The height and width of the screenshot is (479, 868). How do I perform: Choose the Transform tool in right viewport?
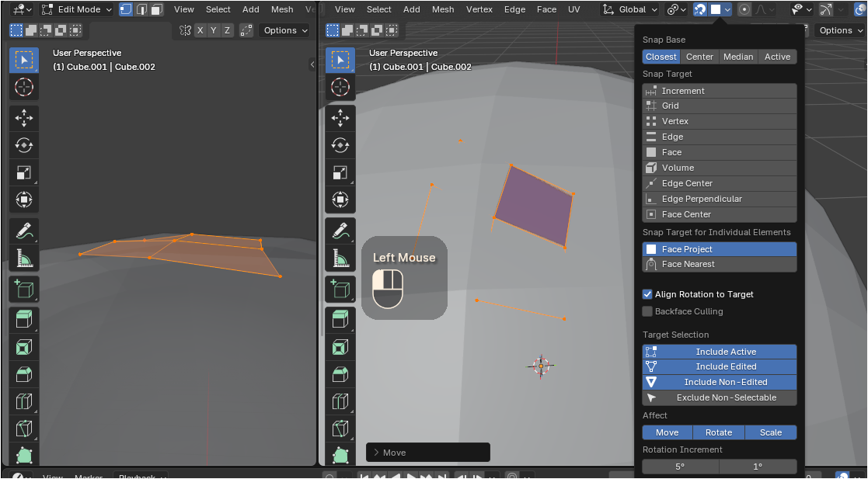point(340,200)
